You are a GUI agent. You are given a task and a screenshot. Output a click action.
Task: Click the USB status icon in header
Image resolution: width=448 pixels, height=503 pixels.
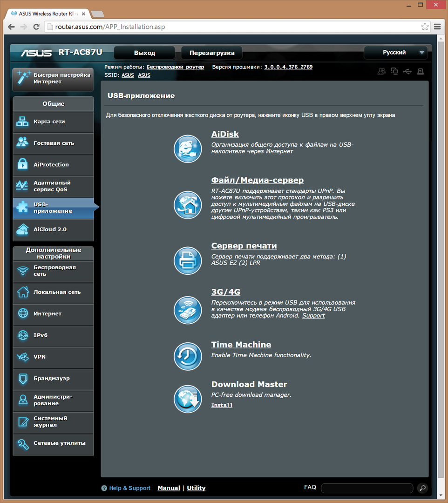coord(407,71)
